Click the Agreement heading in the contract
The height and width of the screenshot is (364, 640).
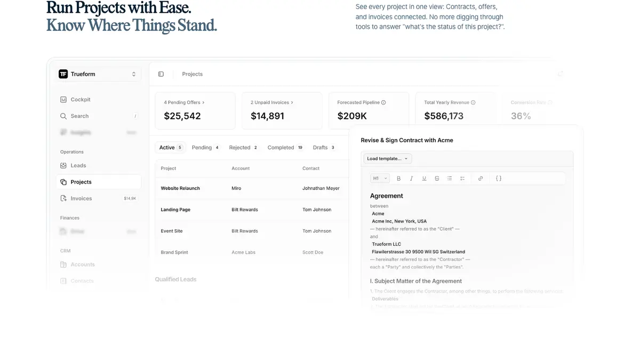pos(387,196)
